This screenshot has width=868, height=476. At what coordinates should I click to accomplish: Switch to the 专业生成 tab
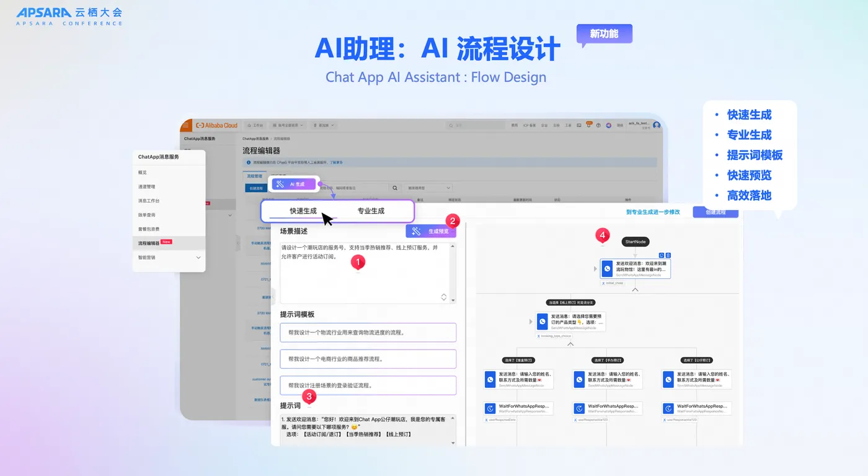point(371,211)
